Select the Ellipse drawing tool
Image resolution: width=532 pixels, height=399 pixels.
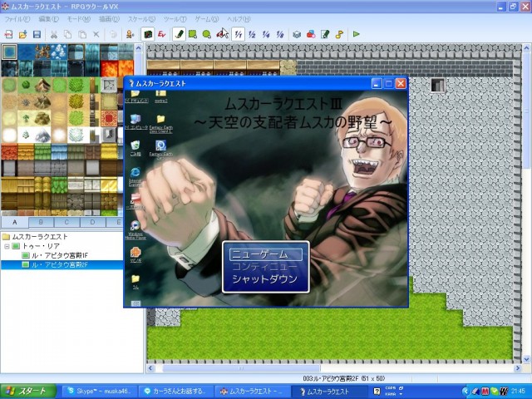coord(207,34)
